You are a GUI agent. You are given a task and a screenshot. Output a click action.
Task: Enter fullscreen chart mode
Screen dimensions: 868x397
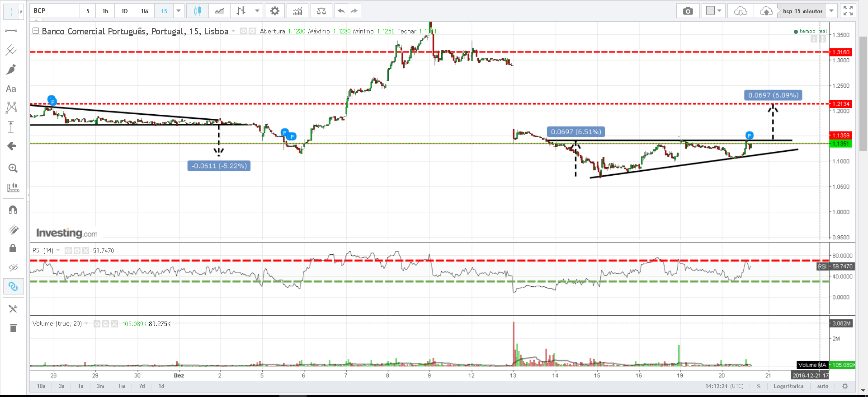point(848,11)
